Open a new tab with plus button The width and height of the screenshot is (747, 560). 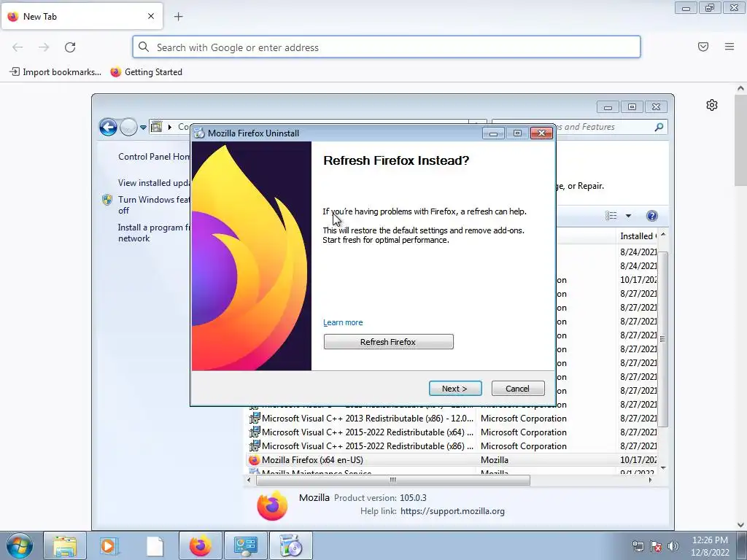[x=178, y=17]
